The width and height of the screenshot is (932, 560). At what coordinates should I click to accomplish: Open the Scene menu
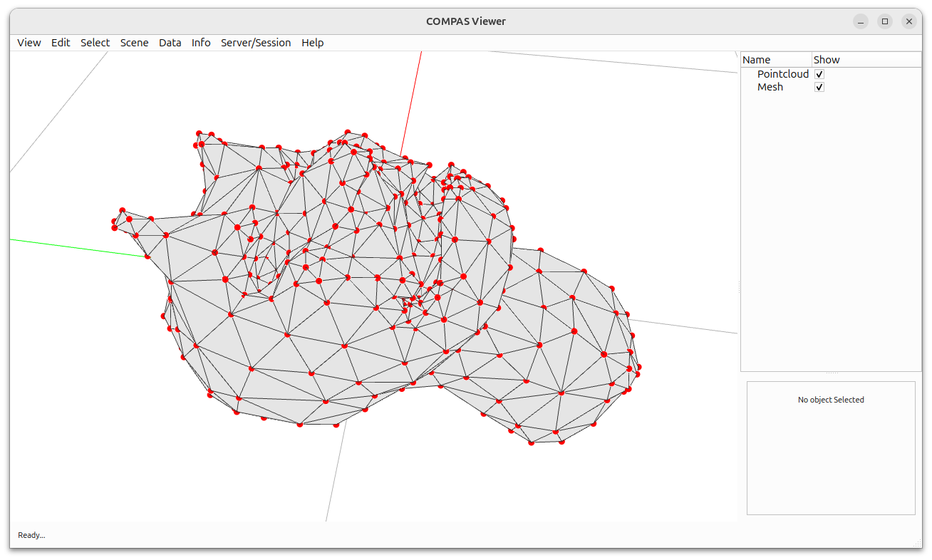134,43
